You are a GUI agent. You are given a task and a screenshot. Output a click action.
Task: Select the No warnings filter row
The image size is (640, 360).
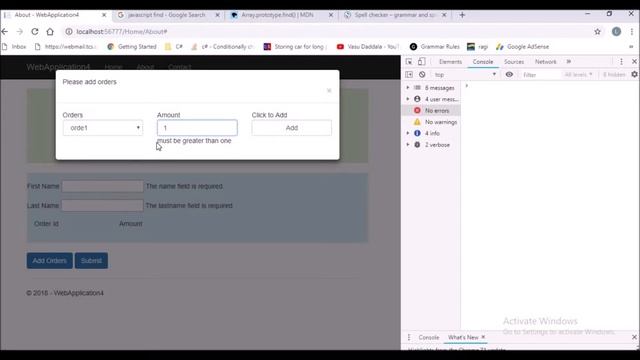tap(431, 122)
